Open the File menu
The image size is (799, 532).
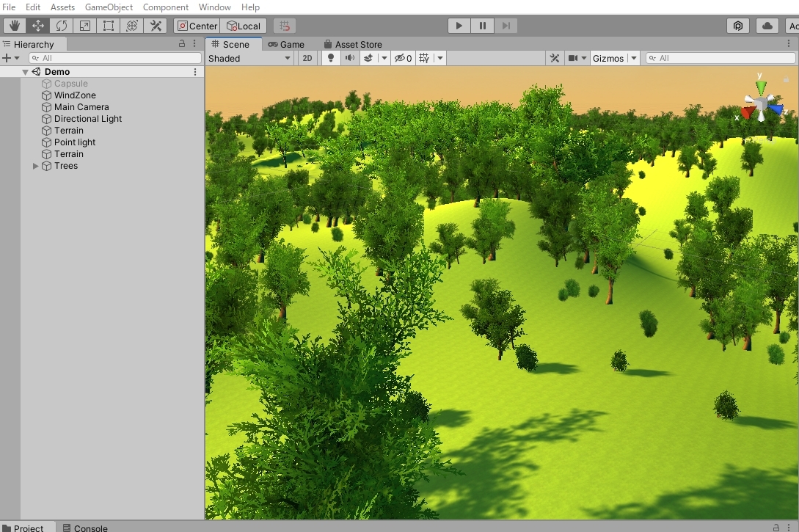click(x=9, y=7)
